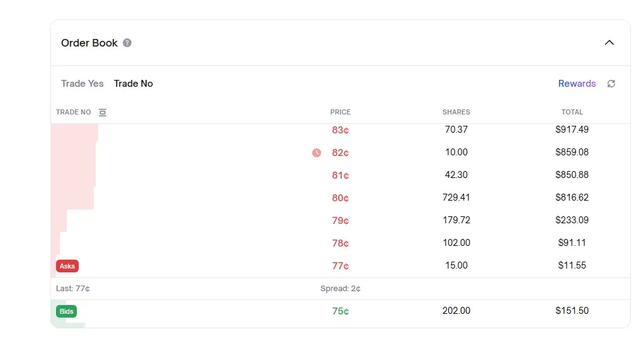Screen dimensions: 644x344
Task: Select the 83¢ ask price
Action: (341, 130)
